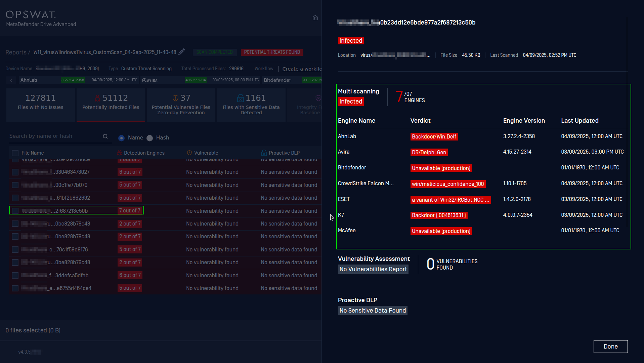
Task: Click the search magnifier icon
Action: click(105, 136)
